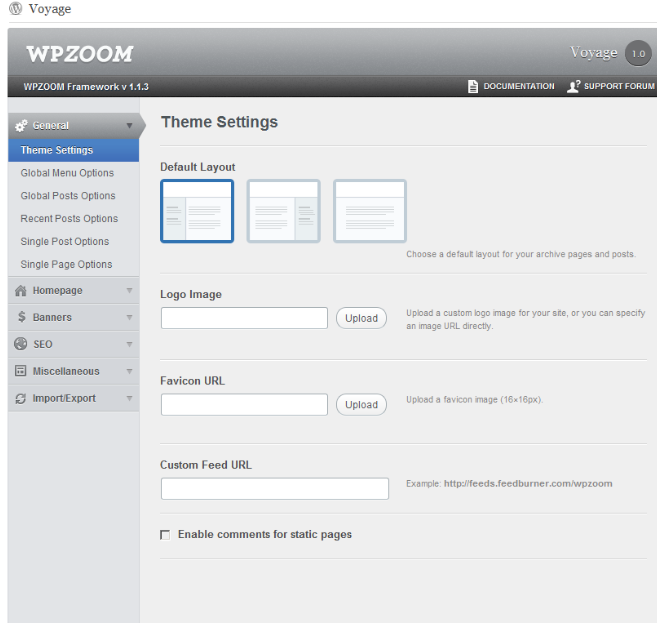Expand the Import/Export section arrow

pos(129,398)
